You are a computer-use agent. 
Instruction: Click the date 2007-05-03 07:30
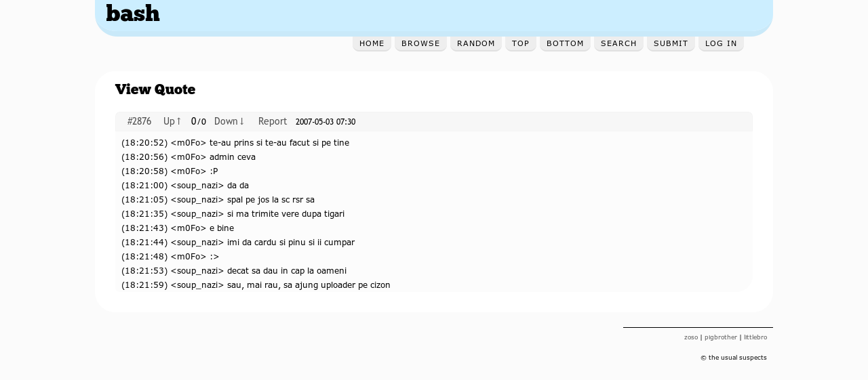(325, 122)
